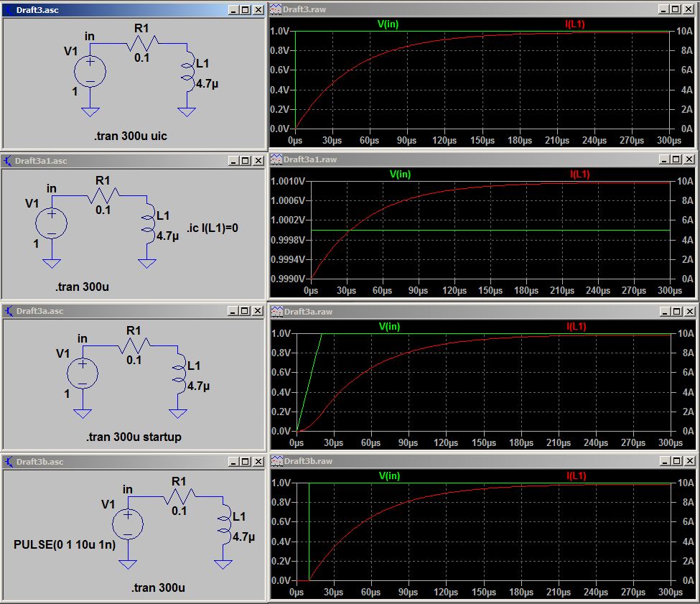Maximize the Draft3a1.raw window
This screenshot has width=700, height=604.
[676, 159]
